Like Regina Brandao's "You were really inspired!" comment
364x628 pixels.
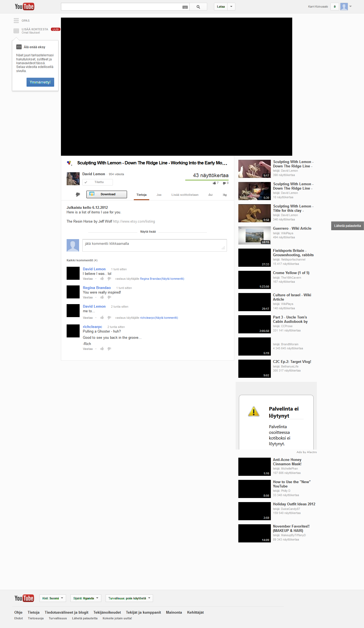[x=102, y=297]
